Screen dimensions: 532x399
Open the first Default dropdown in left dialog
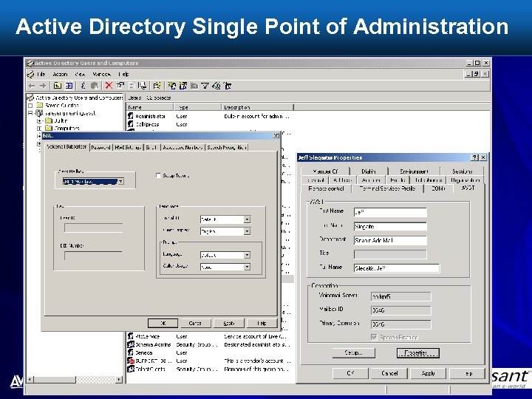point(247,219)
